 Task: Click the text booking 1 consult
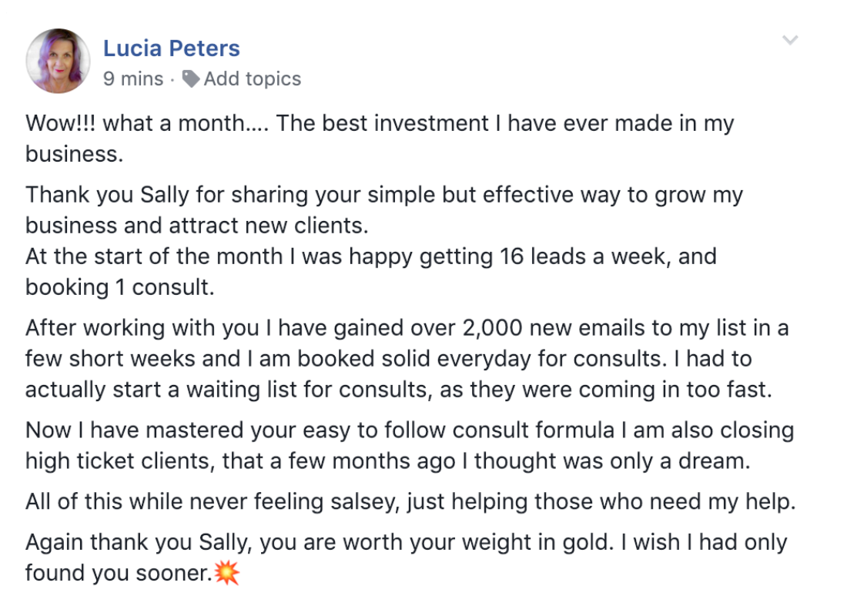click(120, 287)
